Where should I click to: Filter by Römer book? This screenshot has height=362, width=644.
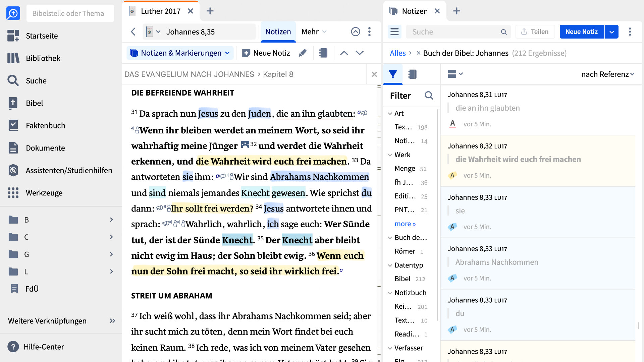click(409, 251)
